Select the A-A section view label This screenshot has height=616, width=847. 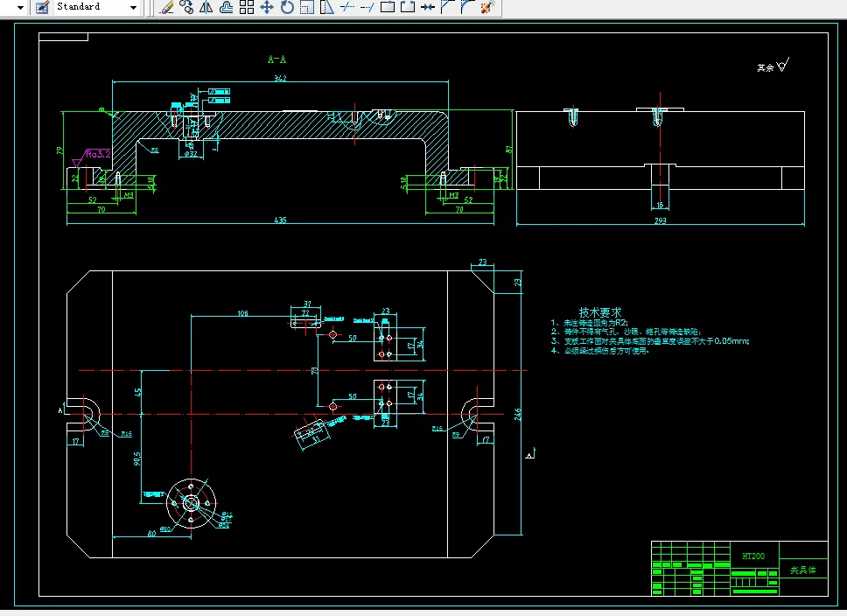point(276,59)
